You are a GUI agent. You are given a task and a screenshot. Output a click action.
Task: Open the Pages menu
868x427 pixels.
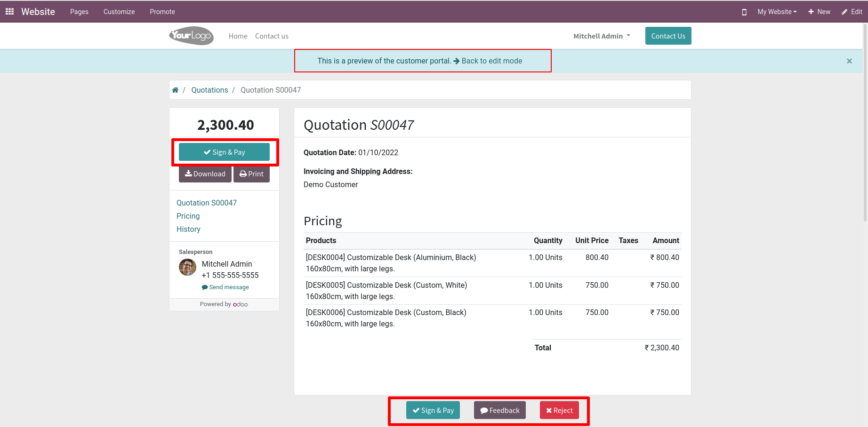pos(79,12)
